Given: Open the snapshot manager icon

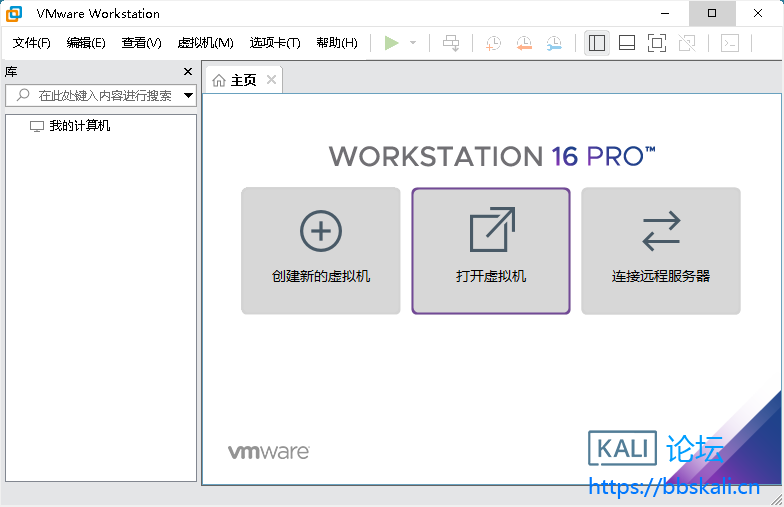Looking at the screenshot, I should 554,43.
